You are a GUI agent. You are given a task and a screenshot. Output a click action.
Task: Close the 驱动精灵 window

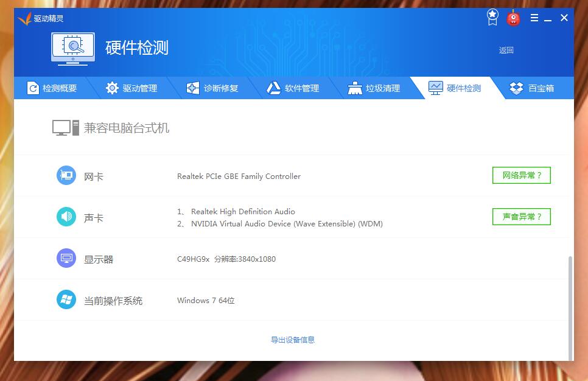pyautogui.click(x=564, y=18)
